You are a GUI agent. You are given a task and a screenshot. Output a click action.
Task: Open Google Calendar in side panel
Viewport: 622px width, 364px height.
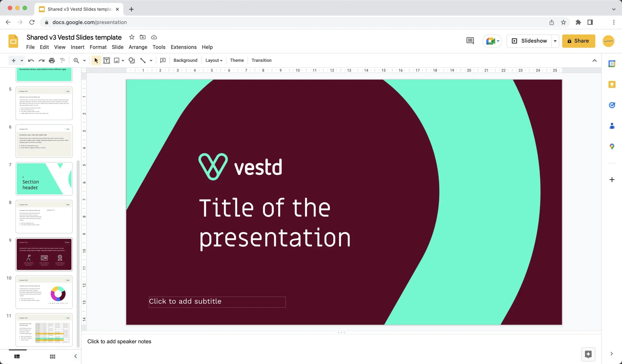click(x=612, y=64)
